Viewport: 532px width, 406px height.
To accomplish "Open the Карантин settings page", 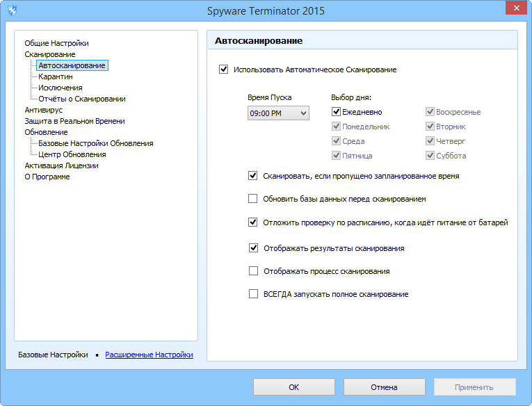I will 56,76.
